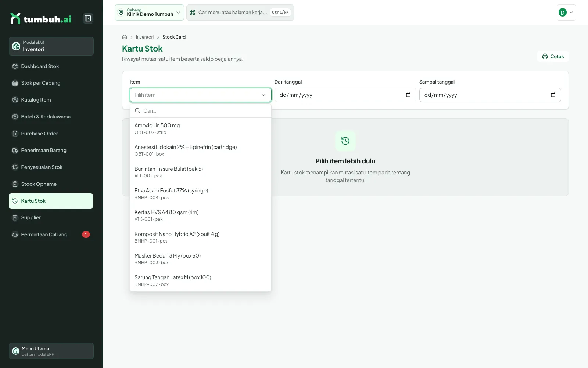This screenshot has height=368, width=588.
Task: Click the history clock icon in empty state
Action: tap(345, 141)
